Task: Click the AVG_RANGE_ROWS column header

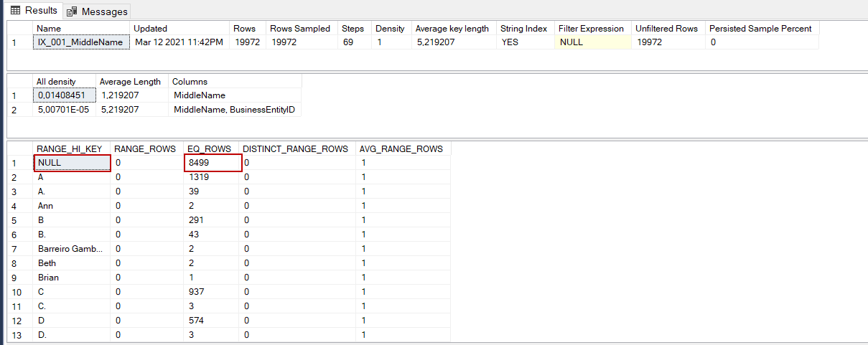Action: 401,149
